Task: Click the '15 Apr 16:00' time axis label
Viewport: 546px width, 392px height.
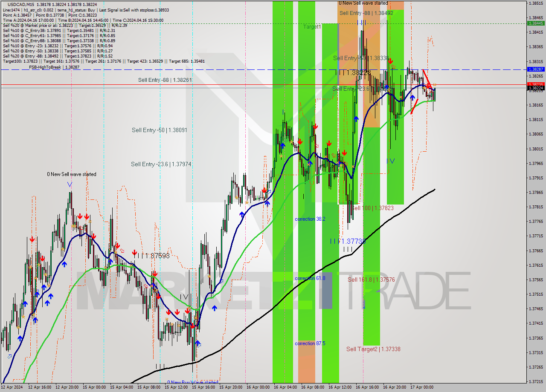Action: click(203, 387)
